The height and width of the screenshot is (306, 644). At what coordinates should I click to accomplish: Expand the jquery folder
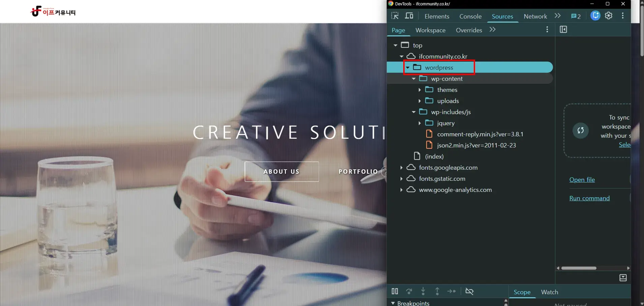point(420,123)
